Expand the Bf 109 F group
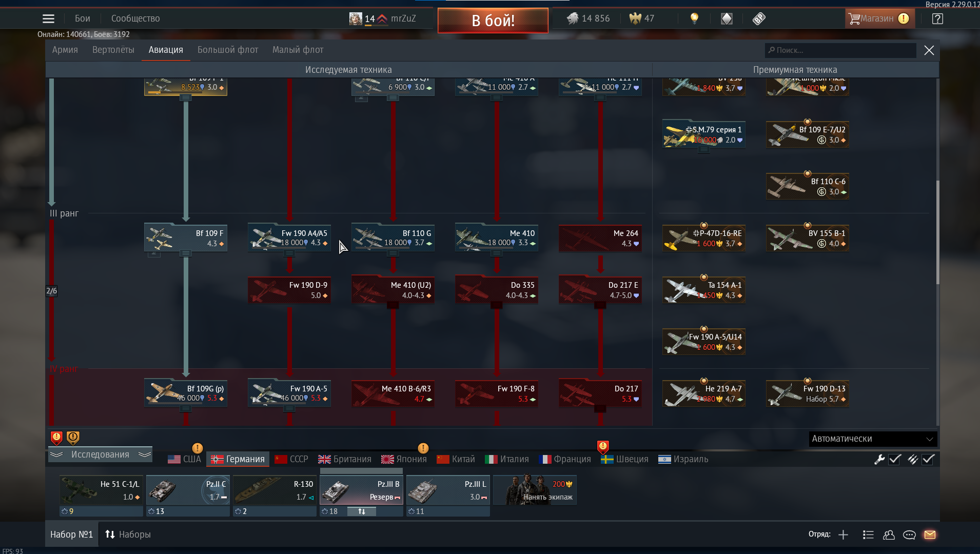980x554 pixels. pyautogui.click(x=186, y=253)
